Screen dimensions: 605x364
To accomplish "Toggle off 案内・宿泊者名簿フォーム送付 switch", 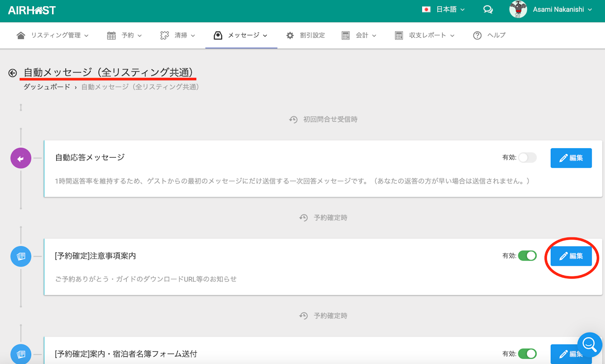I will (527, 354).
